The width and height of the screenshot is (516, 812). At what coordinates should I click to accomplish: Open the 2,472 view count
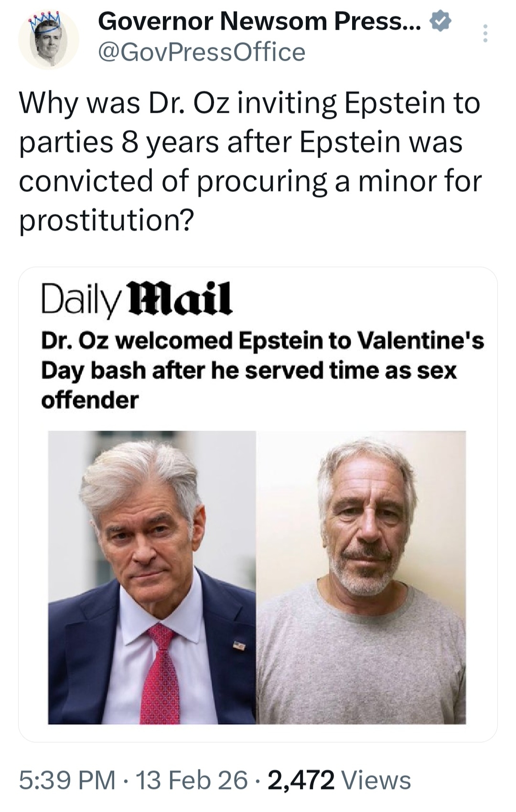pyautogui.click(x=301, y=780)
